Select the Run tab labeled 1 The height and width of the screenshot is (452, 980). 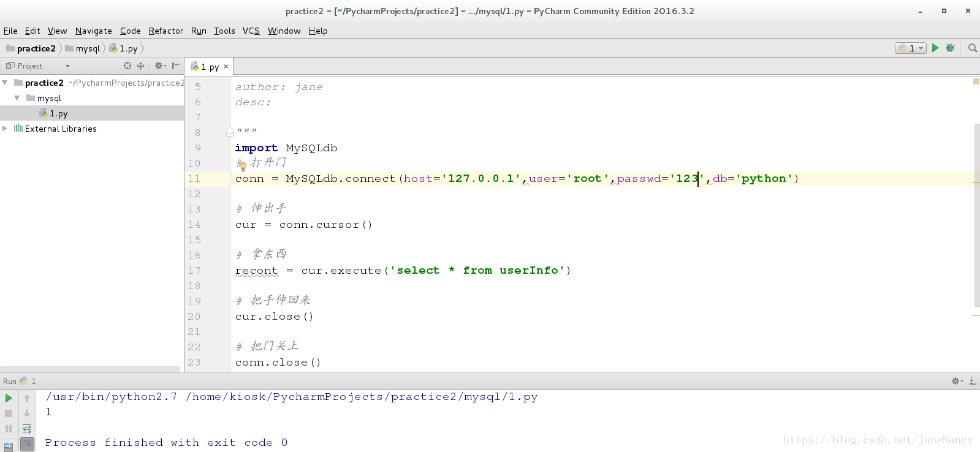(28, 381)
